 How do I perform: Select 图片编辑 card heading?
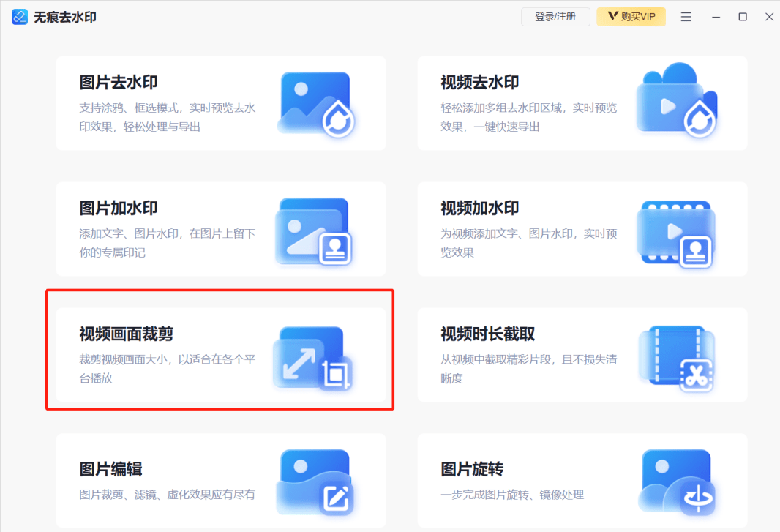pyautogui.click(x=111, y=469)
